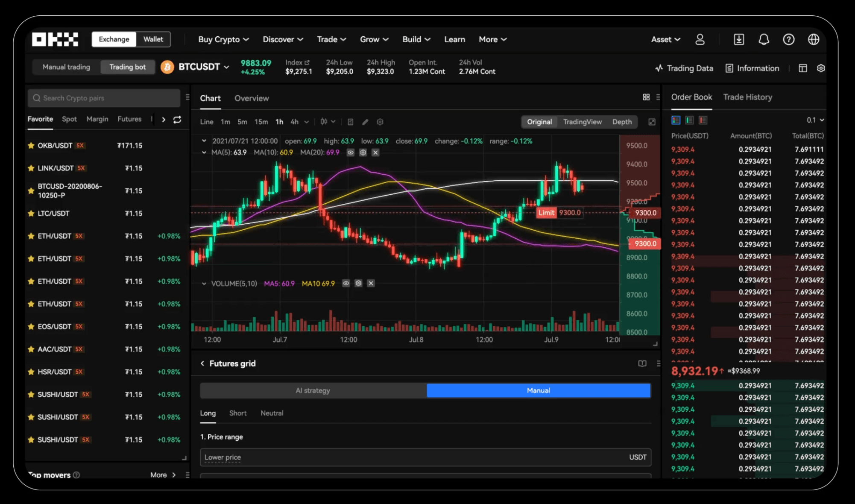Toggle VOLUME indicator visibility eye
This screenshot has width=855, height=504.
point(346,283)
